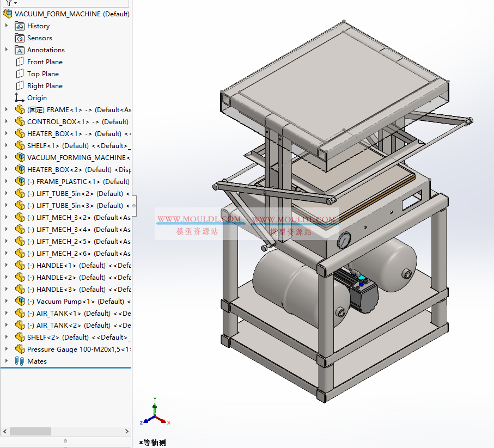Click the Vacuum Pump part icon

click(x=20, y=302)
